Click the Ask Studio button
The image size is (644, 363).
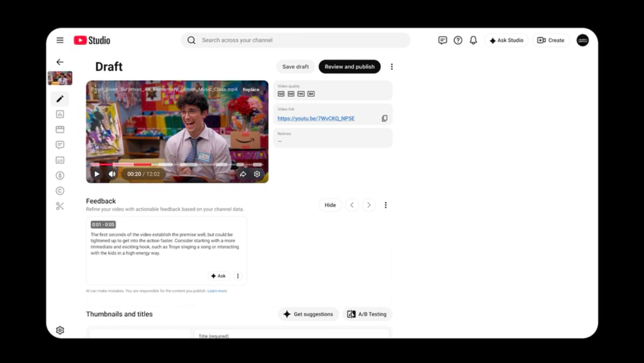pyautogui.click(x=507, y=40)
